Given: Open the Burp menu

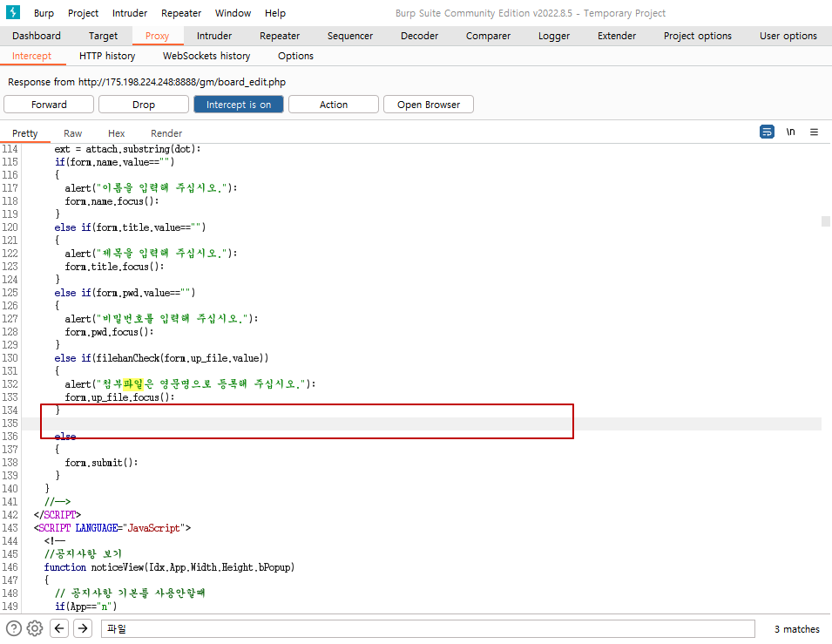Looking at the screenshot, I should pyautogui.click(x=44, y=13).
